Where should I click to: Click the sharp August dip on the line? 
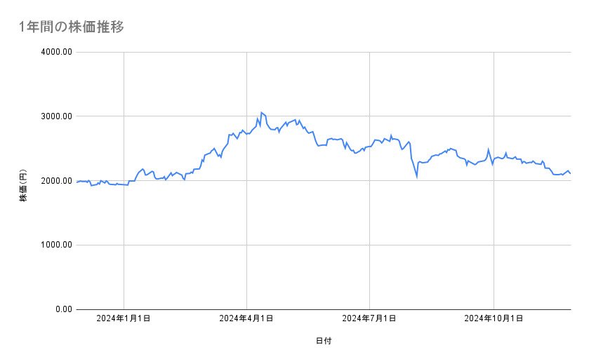click(416, 177)
